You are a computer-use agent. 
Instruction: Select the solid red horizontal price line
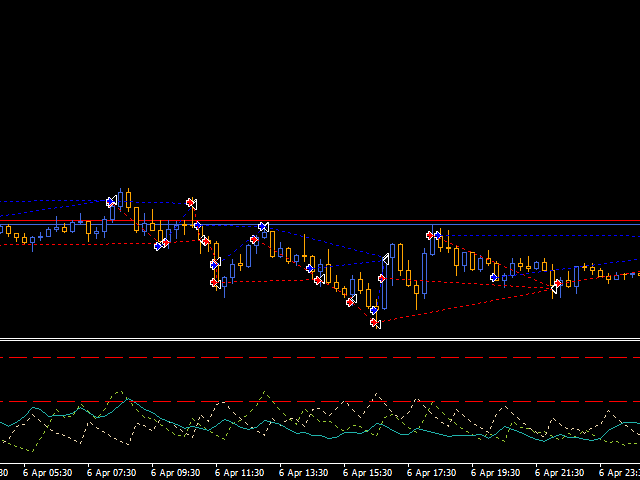(320, 220)
